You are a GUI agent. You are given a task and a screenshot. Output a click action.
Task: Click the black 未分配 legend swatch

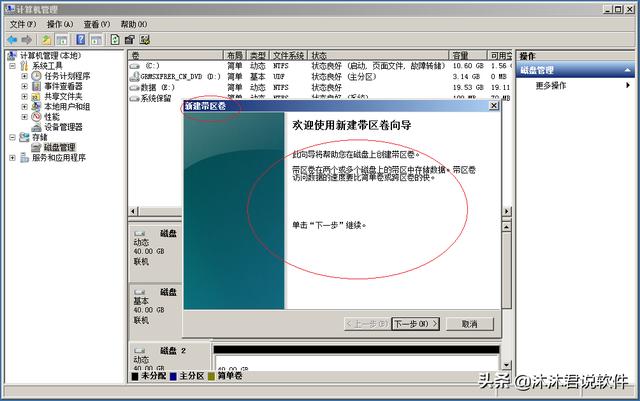[x=135, y=376]
